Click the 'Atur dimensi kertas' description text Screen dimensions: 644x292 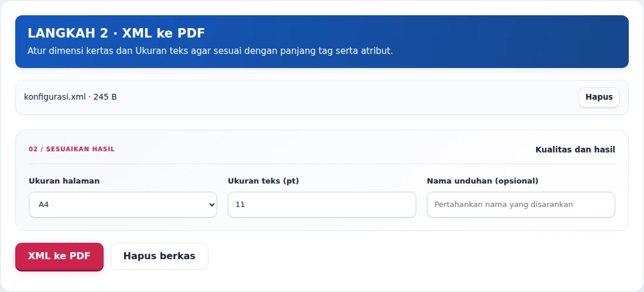(x=210, y=51)
